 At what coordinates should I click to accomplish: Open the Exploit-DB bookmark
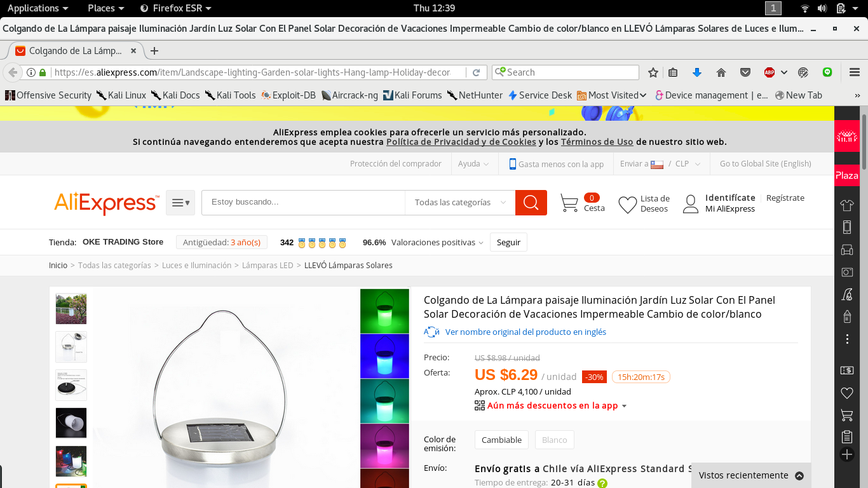(x=288, y=95)
